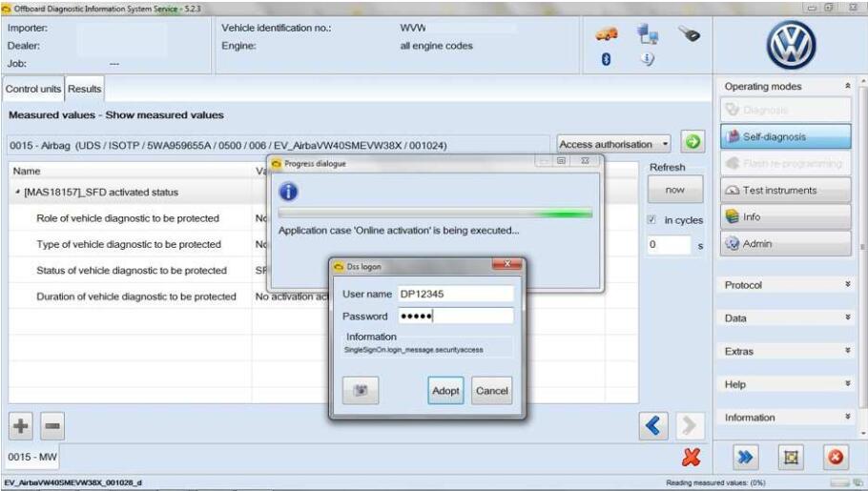Screen dimensions: 868x491
Task: Click Cancel in Dss logon
Action: [x=491, y=391]
